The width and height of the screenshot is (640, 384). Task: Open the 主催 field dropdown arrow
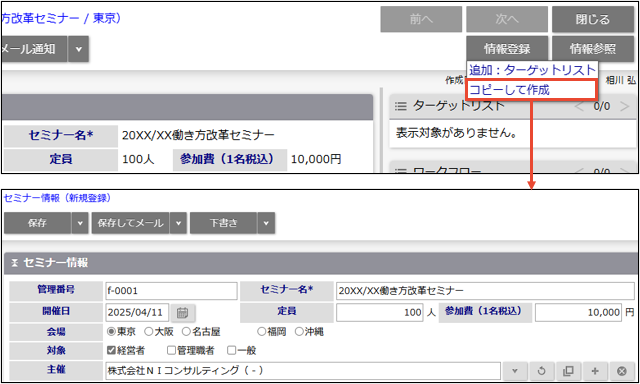[515, 371]
